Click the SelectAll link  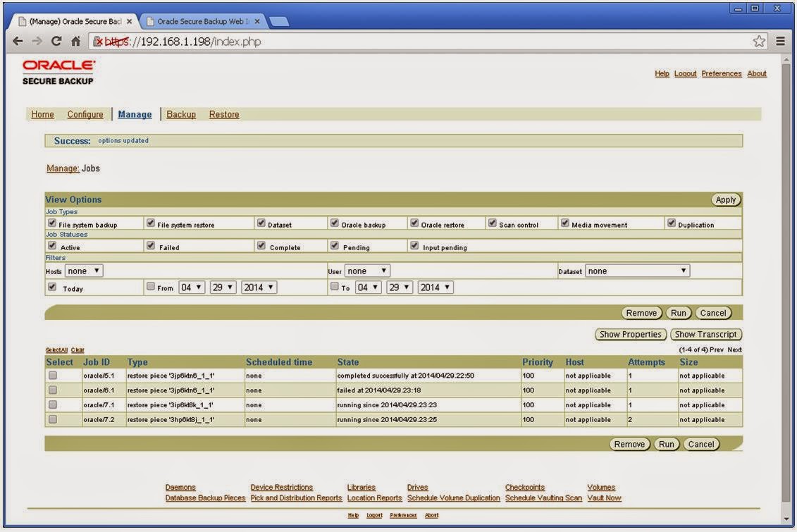(56, 349)
